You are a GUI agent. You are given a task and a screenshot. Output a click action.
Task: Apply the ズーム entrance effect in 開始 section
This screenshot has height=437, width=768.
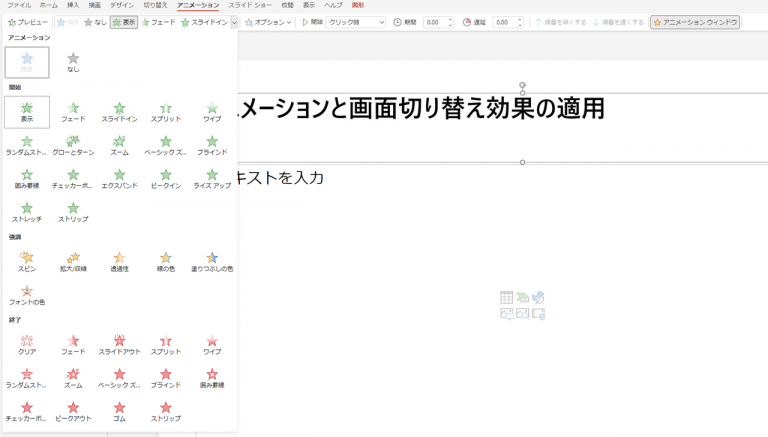(119, 143)
